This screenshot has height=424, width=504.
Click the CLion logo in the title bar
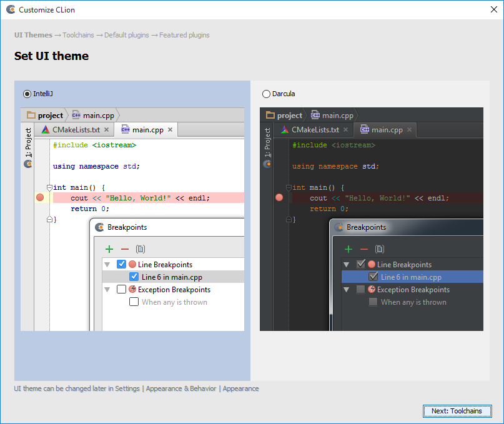point(10,10)
